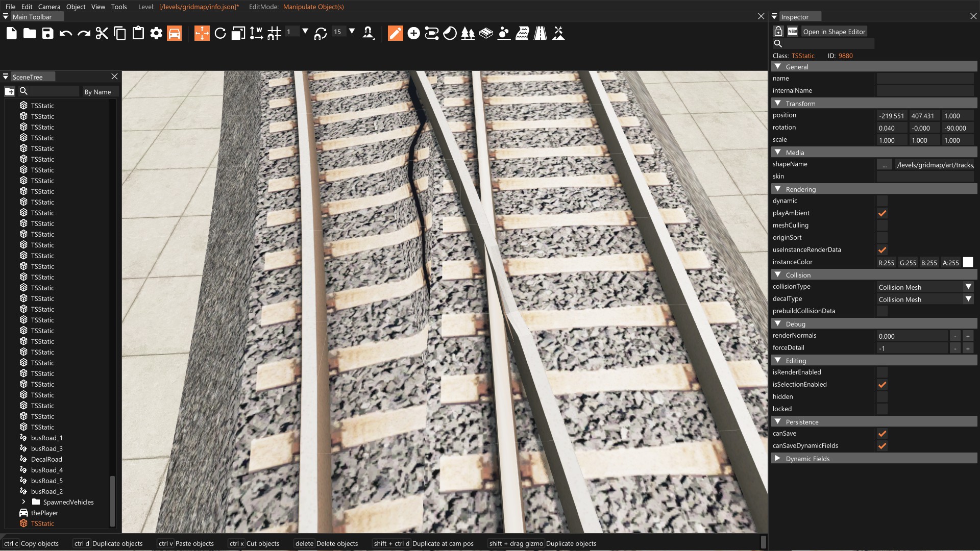Click the create object plus icon
This screenshot has width=980, height=551.
pos(413,34)
